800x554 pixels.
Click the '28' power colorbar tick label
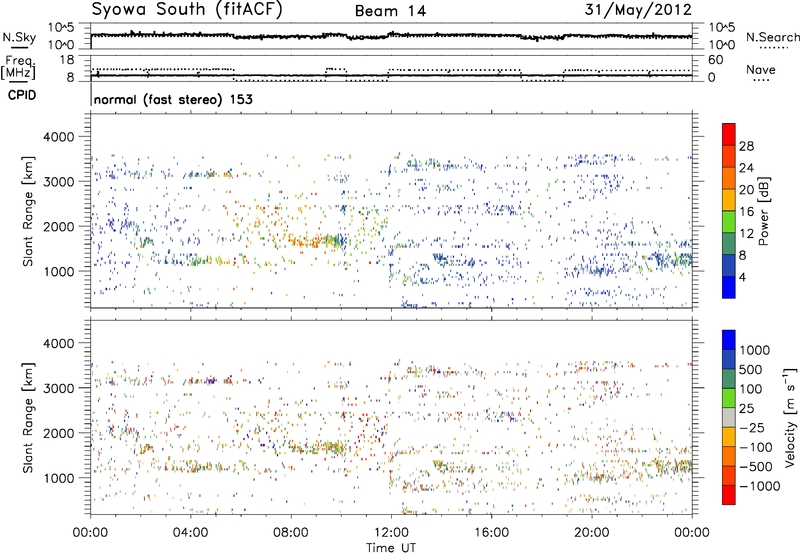coord(746,146)
